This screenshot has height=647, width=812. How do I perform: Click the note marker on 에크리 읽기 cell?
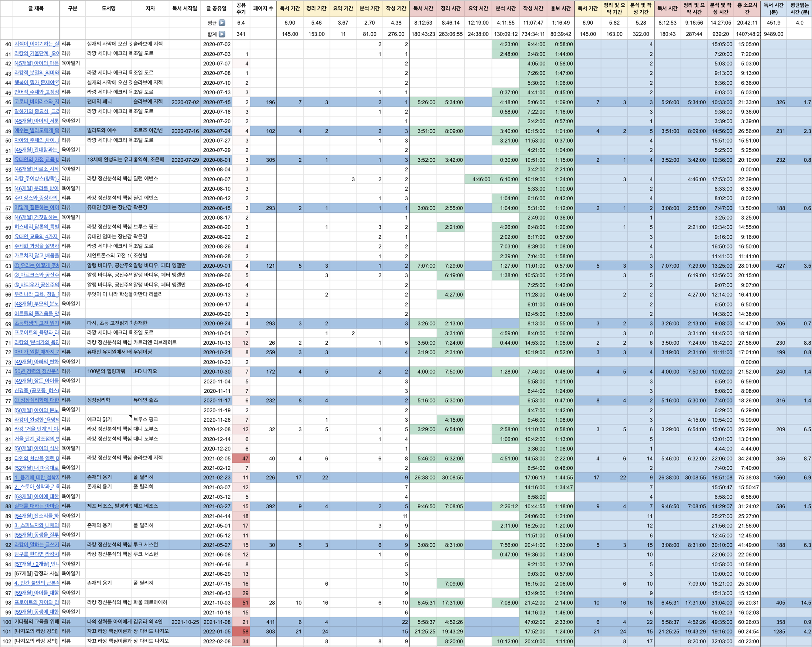pyautogui.click(x=130, y=416)
